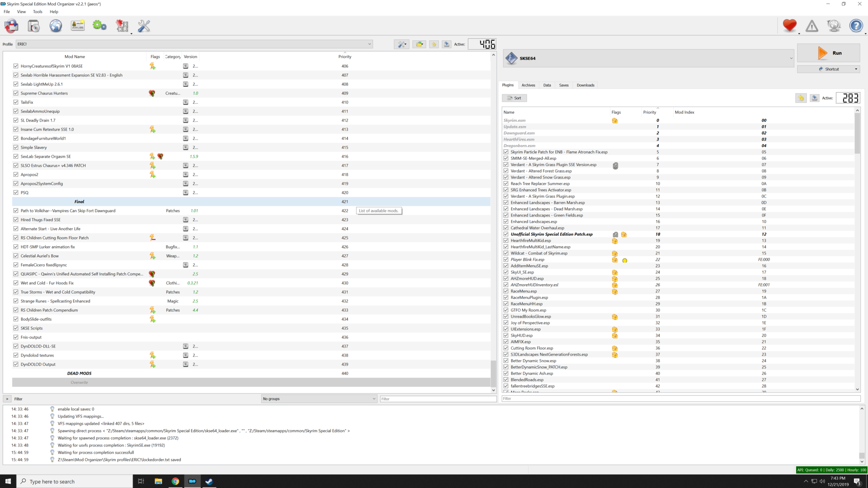Uncheck the TailsFix mod
Image resolution: width=868 pixels, height=488 pixels.
(16, 102)
